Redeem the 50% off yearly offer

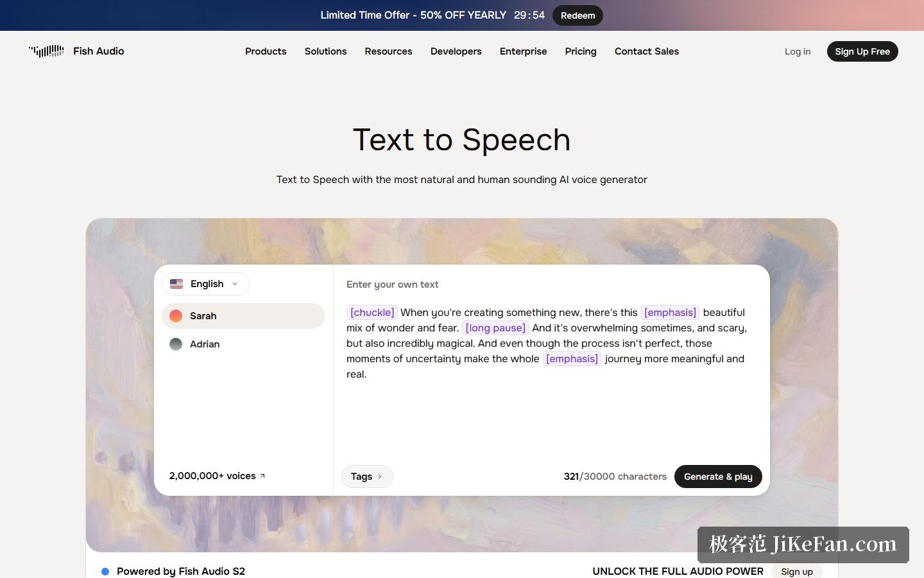577,15
